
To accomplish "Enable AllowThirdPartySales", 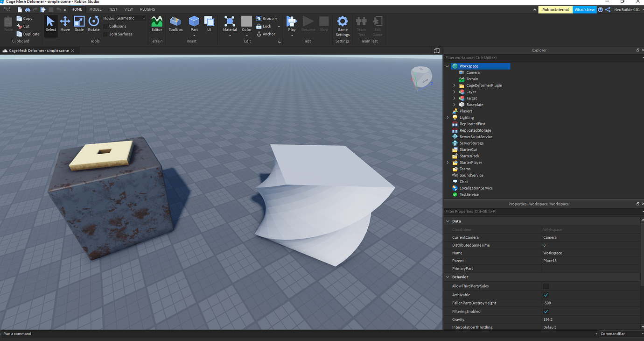I will 546,286.
